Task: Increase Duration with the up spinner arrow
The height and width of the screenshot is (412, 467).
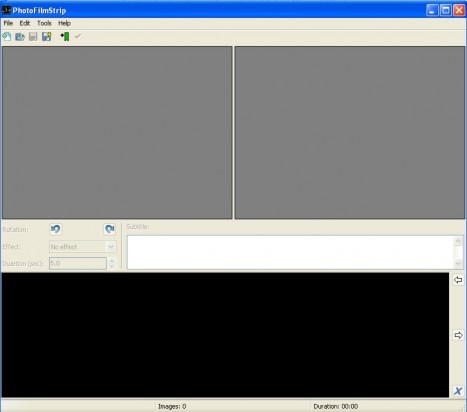Action: tap(112, 261)
